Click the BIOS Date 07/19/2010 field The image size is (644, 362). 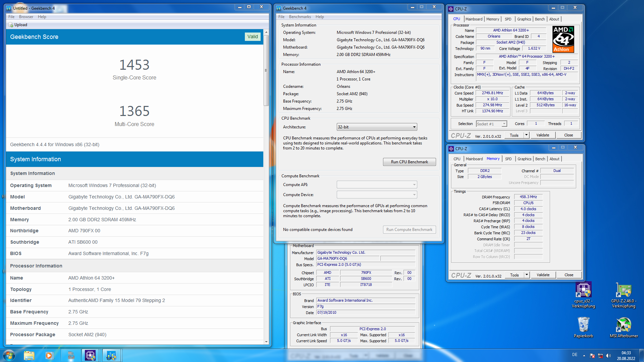[366, 313]
